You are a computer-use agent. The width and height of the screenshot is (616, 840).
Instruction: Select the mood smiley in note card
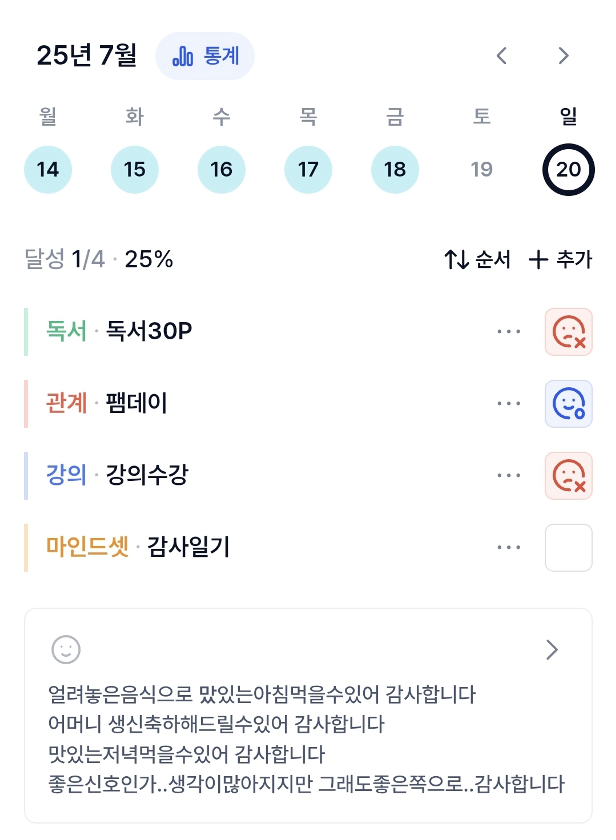[x=66, y=650]
